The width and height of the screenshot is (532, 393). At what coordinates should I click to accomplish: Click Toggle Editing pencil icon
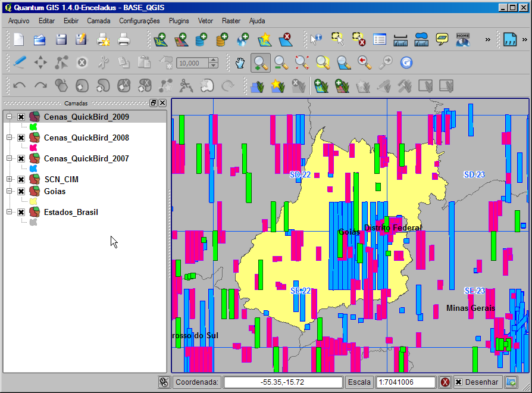coord(20,63)
